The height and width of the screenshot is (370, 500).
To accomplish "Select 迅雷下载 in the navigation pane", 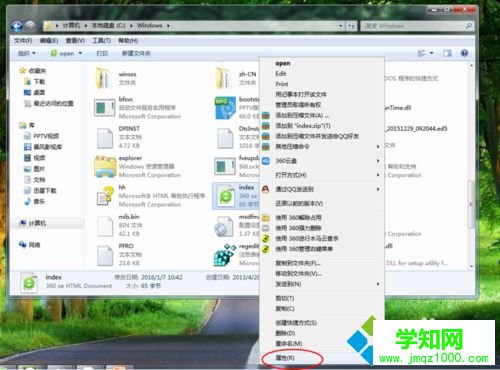I will click(45, 191).
